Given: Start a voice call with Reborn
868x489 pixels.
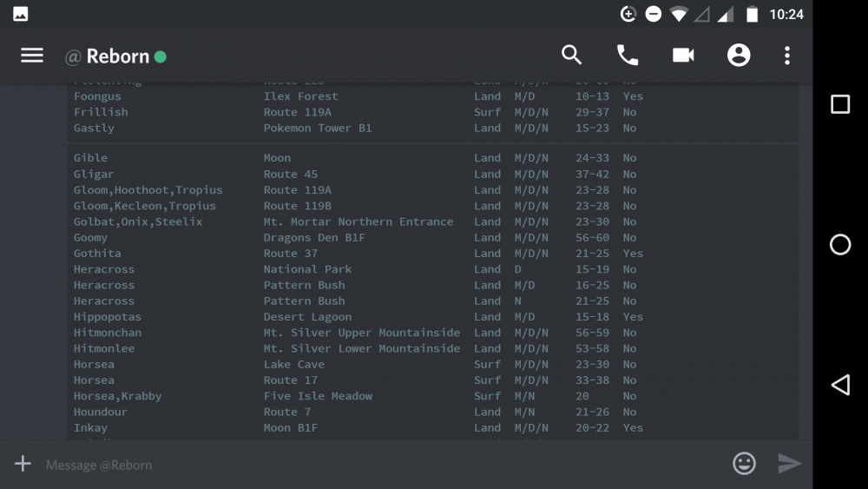Looking at the screenshot, I should [627, 56].
